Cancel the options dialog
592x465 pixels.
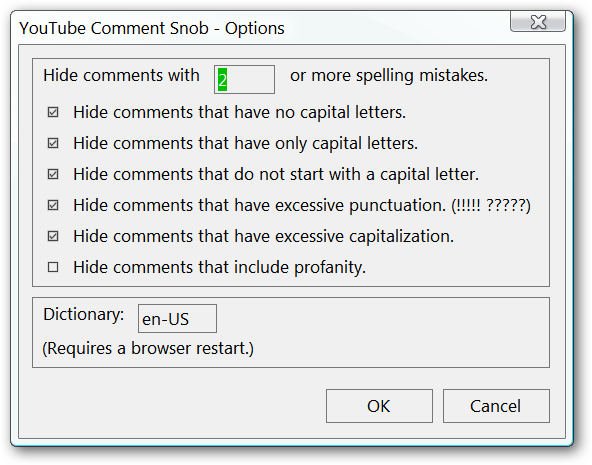[x=496, y=406]
